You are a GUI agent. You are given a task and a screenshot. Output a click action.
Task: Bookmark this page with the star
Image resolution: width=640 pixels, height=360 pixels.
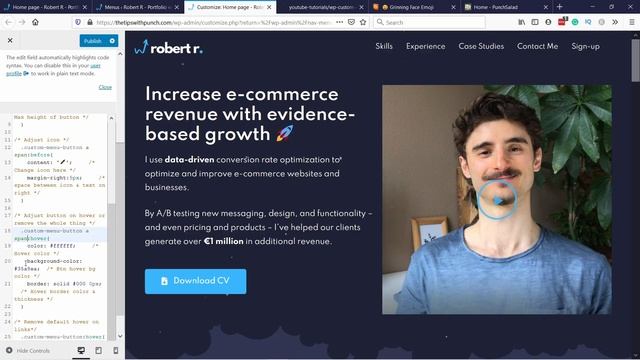pyautogui.click(x=363, y=22)
